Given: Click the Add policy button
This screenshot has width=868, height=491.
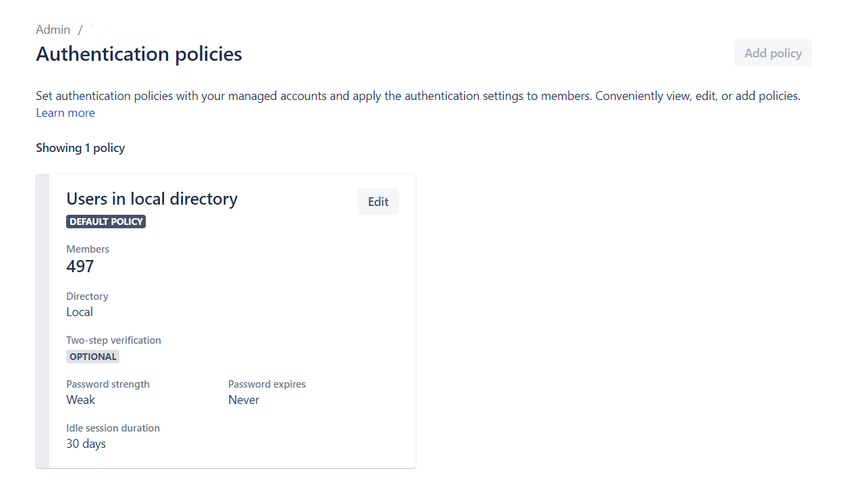Looking at the screenshot, I should point(773,53).
